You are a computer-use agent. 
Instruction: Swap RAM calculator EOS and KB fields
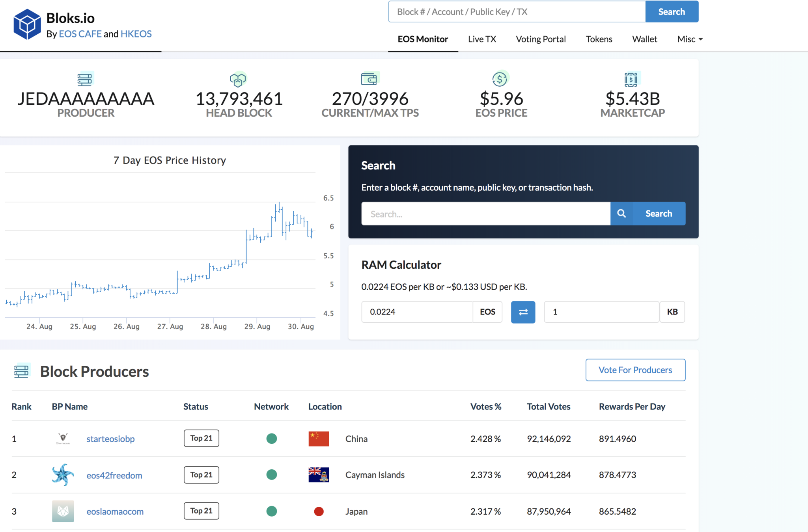523,312
